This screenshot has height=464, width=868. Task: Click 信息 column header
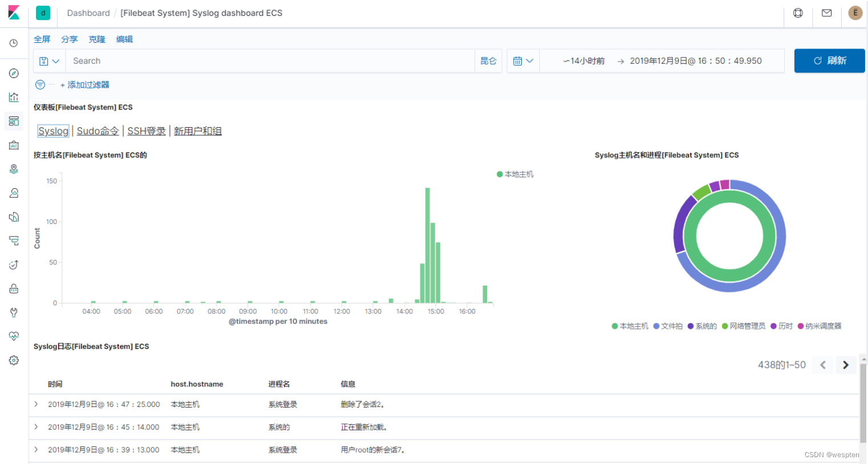348,384
